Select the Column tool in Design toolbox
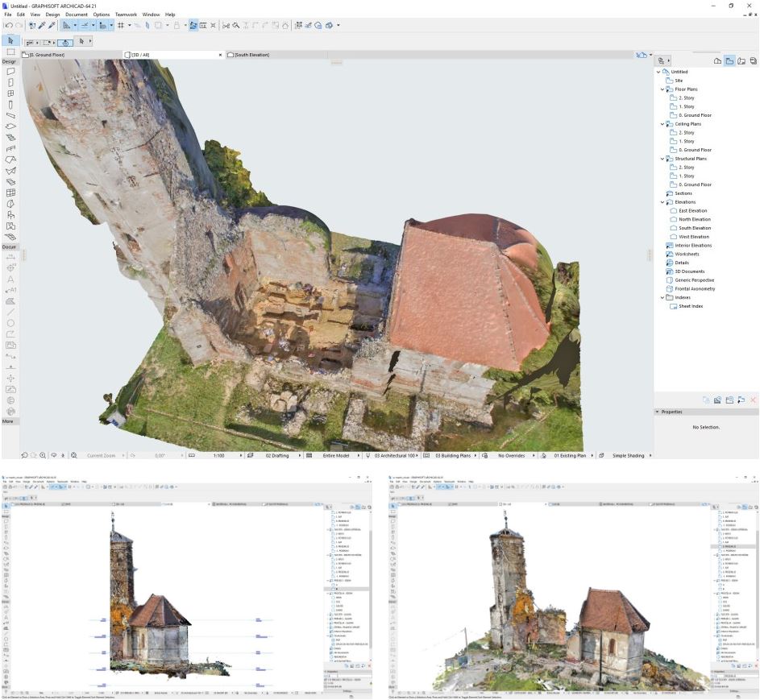This screenshot has height=700, width=760. pyautogui.click(x=10, y=105)
